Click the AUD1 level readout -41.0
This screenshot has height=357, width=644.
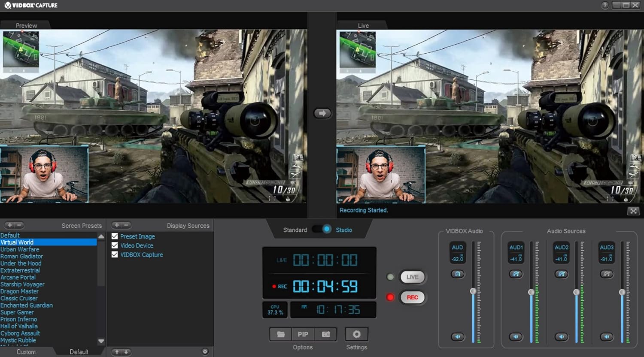[516, 259]
